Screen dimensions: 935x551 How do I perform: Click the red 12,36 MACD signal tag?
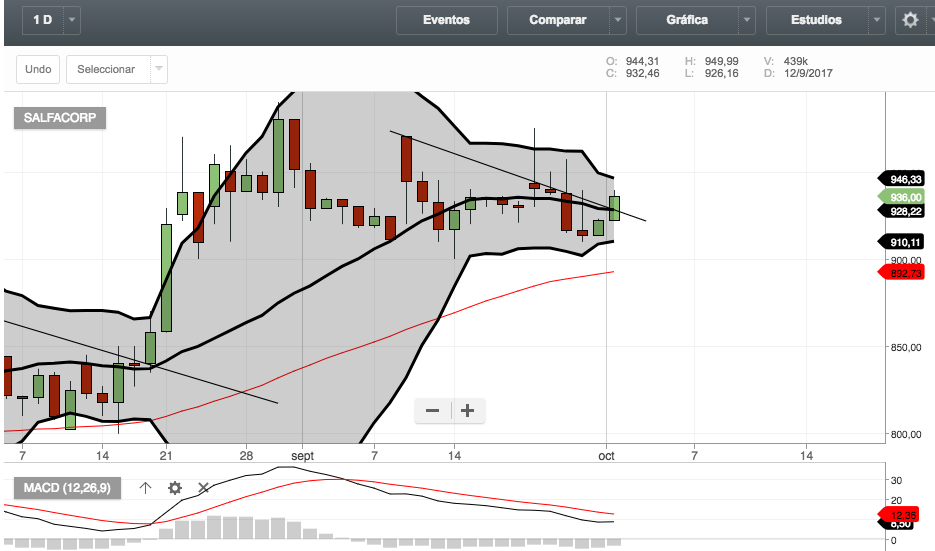(x=899, y=515)
